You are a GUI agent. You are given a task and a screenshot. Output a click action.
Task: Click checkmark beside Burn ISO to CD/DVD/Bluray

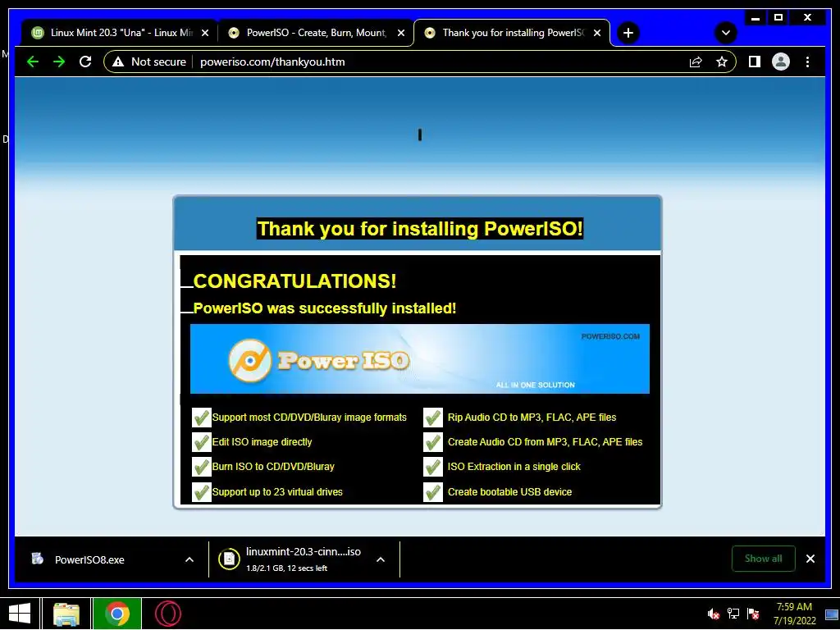pos(202,467)
